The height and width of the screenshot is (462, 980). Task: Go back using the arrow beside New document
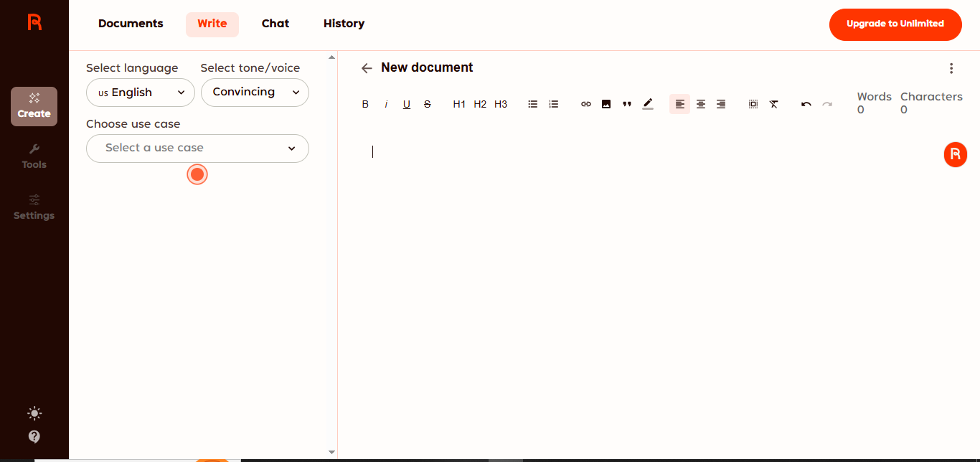tap(367, 68)
